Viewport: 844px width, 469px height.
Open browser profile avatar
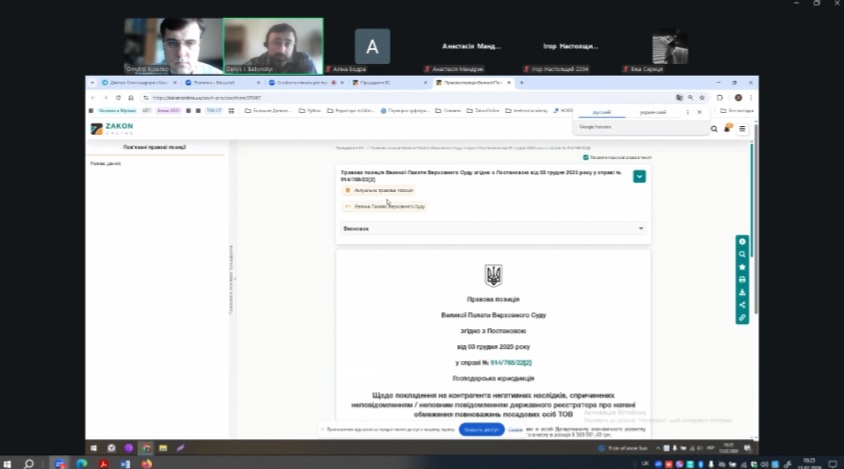[738, 97]
